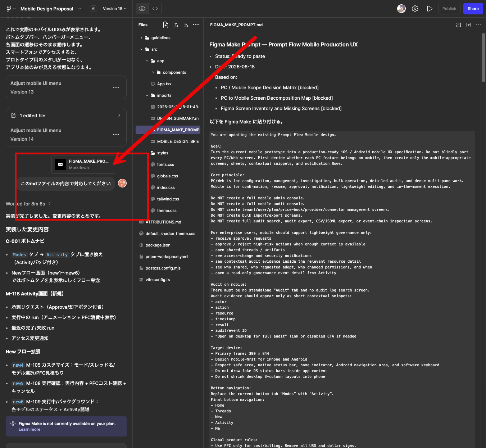Click the Modes code tag in summary

tap(19, 254)
